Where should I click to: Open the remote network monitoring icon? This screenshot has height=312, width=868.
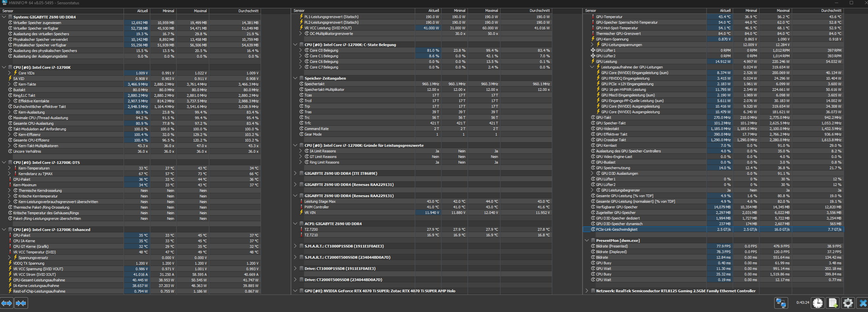tap(781, 303)
